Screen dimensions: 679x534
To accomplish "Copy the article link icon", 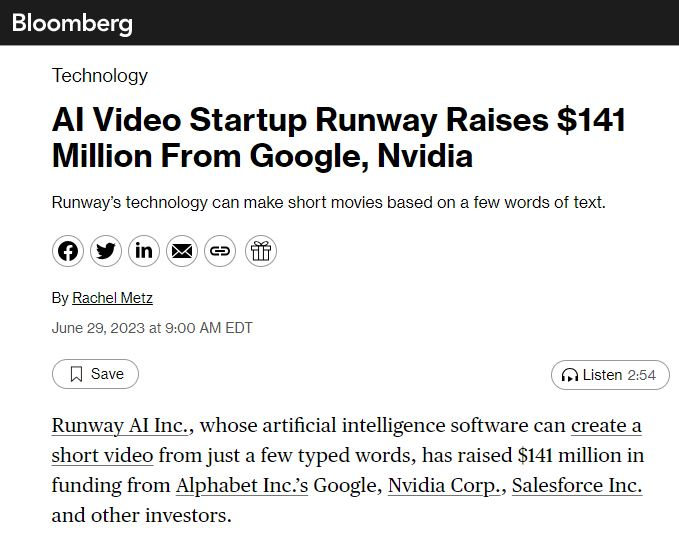I will click(x=220, y=251).
